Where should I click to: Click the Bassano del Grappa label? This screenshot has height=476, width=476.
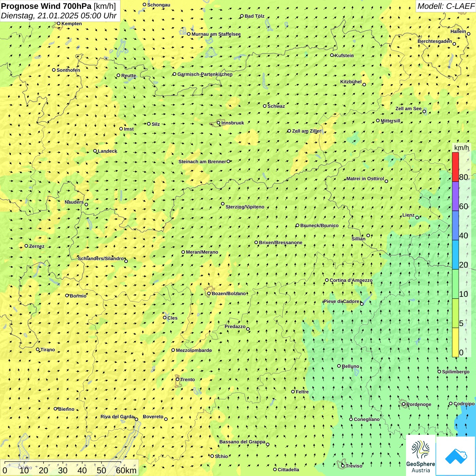coord(242,442)
